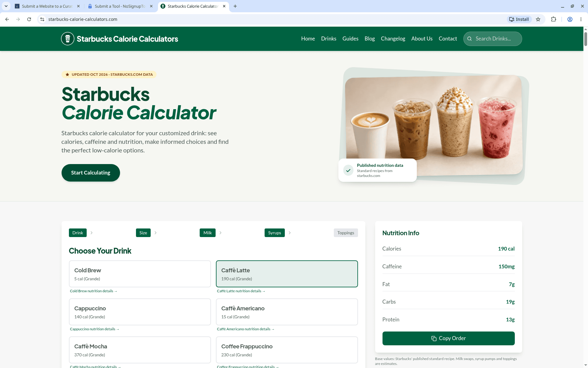Select the Drink step tab
This screenshot has width=588, height=368.
(x=78, y=233)
